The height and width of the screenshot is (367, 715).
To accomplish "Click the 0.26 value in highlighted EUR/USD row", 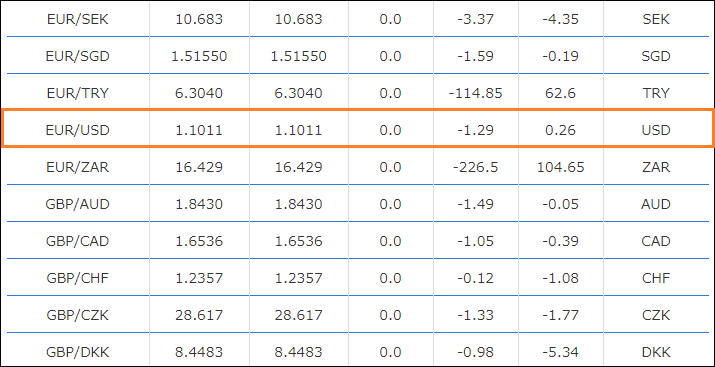I will (x=560, y=130).
